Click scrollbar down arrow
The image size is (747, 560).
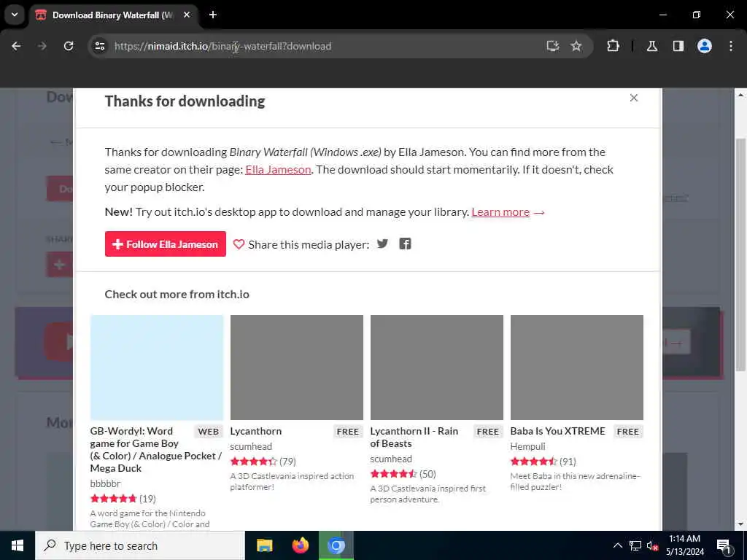(740, 524)
